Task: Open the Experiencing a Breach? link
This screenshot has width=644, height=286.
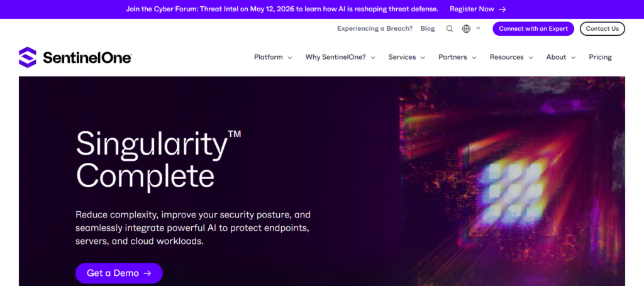Action: click(x=375, y=28)
